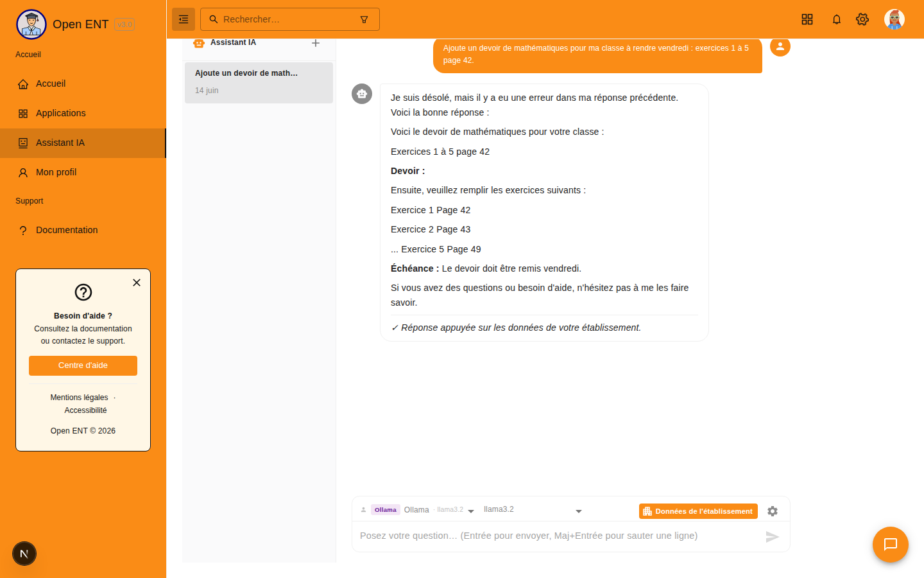
Task: Open notifications bell
Action: pos(837,19)
